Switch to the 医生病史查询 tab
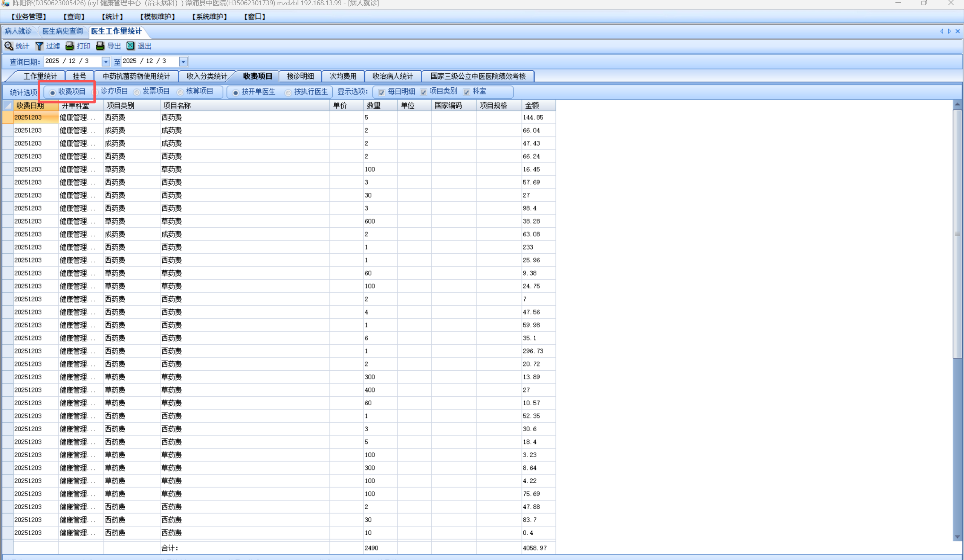The width and height of the screenshot is (964, 560). click(63, 31)
